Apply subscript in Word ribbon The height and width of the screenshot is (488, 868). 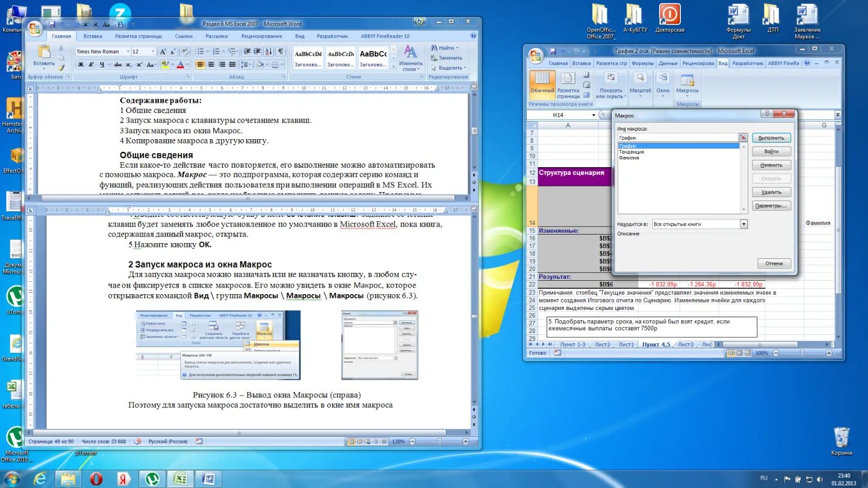129,64
